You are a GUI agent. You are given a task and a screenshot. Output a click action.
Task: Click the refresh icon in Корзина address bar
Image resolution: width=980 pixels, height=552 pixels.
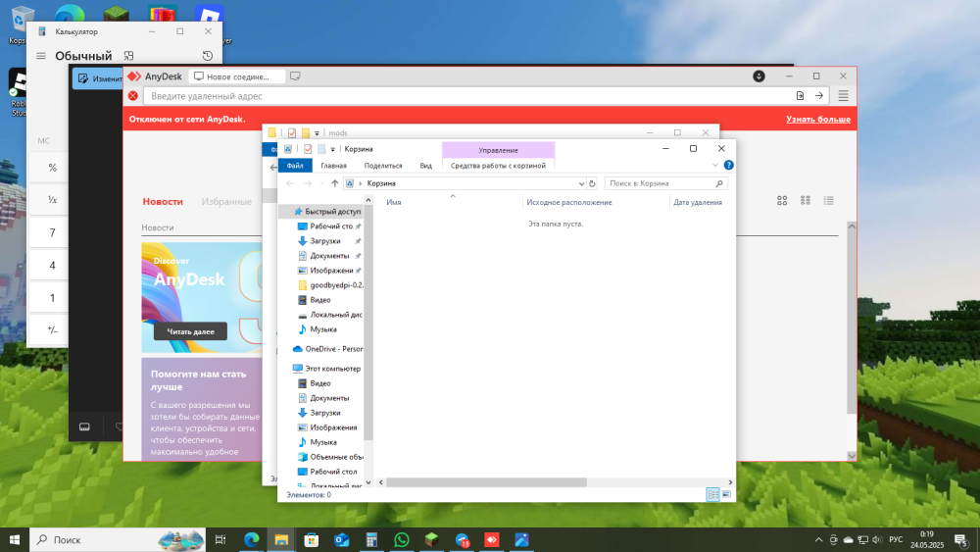[593, 183]
